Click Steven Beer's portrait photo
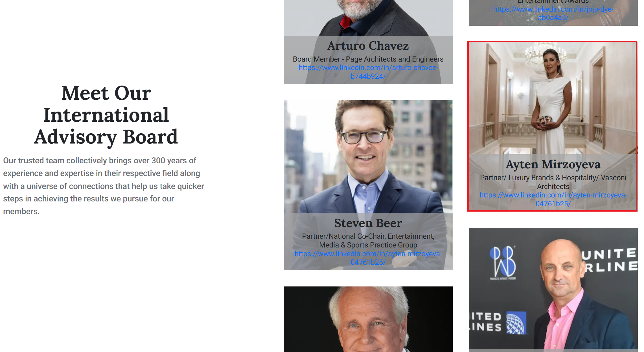Viewport: 644px width, 352px height. [368, 157]
